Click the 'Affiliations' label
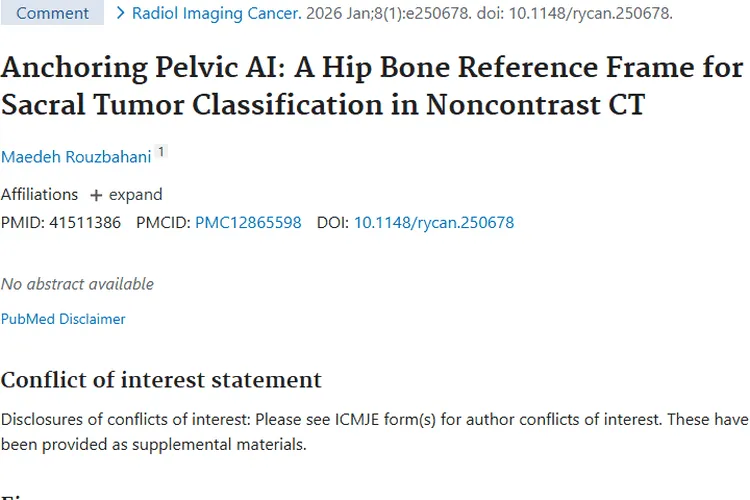750x500 pixels. click(x=39, y=195)
